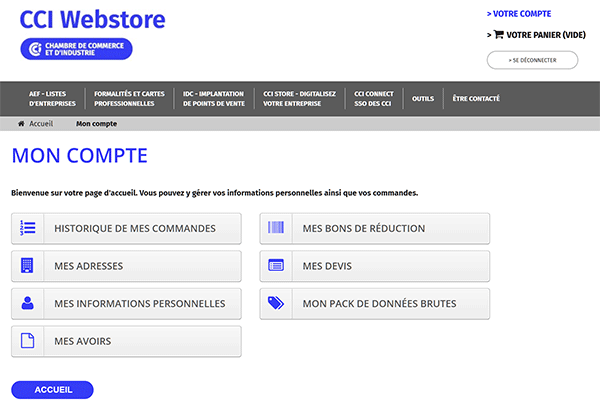Open Mes Bons de Réduction
Image resolution: width=600 pixels, height=406 pixels.
[x=375, y=228]
